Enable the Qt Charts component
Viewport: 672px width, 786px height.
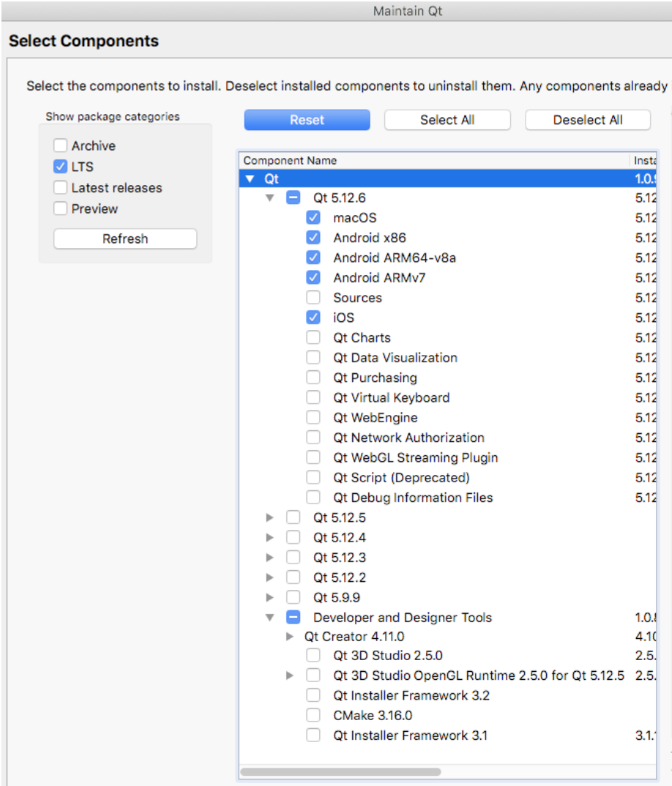tap(313, 337)
